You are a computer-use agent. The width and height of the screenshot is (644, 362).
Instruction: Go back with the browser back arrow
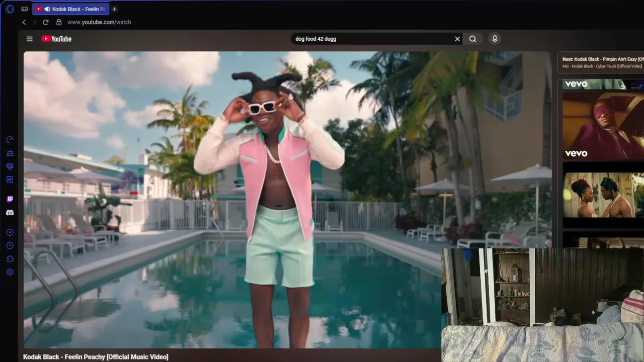(x=24, y=22)
